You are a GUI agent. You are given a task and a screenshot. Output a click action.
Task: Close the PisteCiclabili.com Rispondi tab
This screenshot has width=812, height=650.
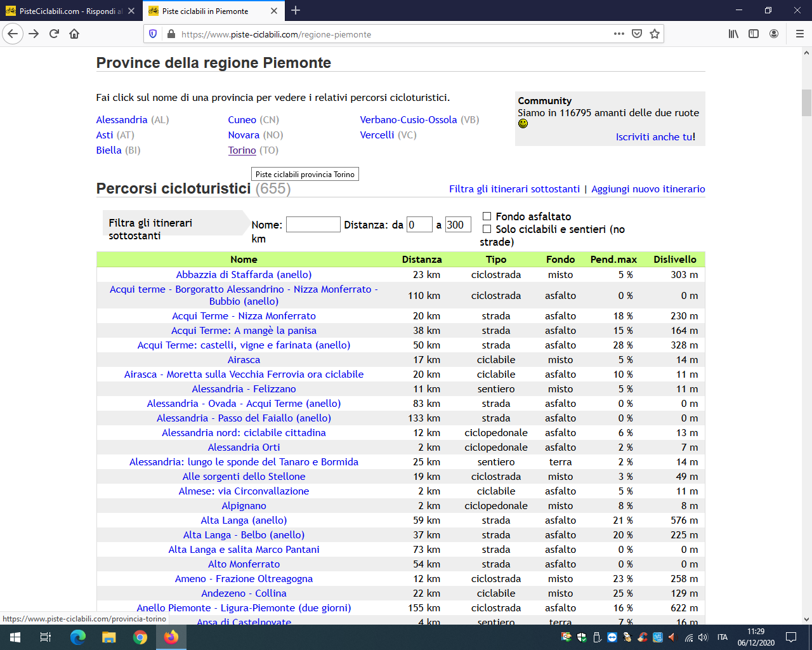pyautogui.click(x=131, y=11)
